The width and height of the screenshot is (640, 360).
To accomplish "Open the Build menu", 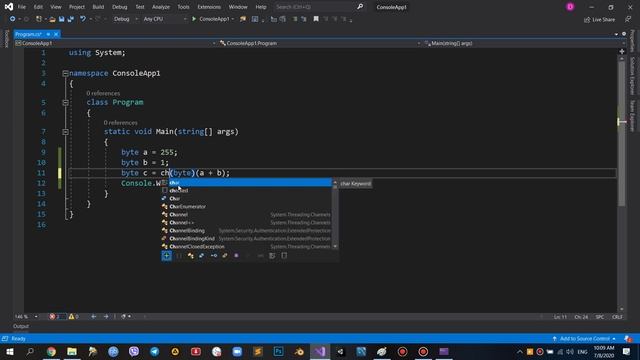I will 98,7.
